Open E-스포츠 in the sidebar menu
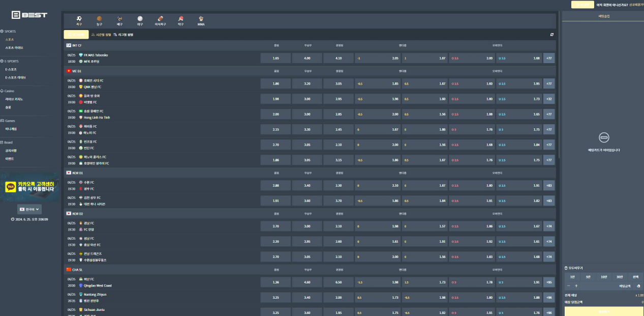The width and height of the screenshot is (644, 316). click(11, 69)
